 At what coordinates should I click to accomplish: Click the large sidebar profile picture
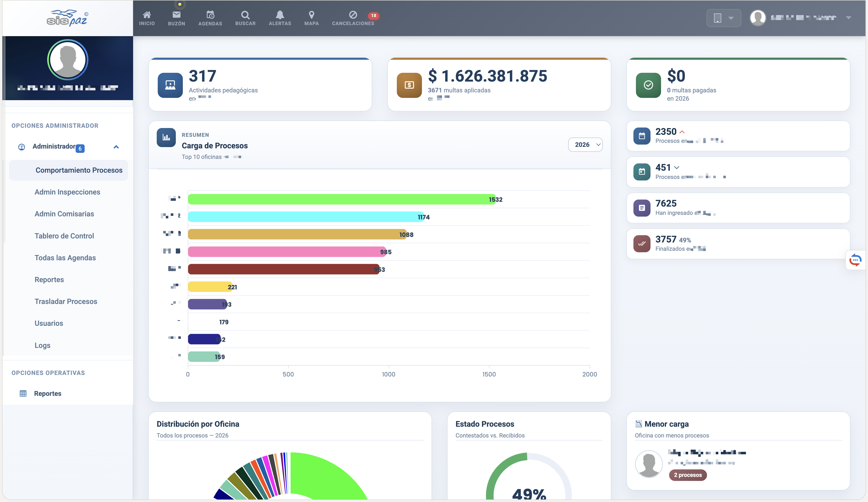[68, 60]
